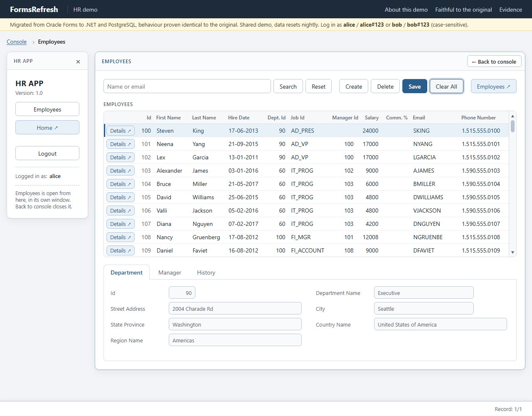
Task: Save changes to employees
Action: pos(415,87)
